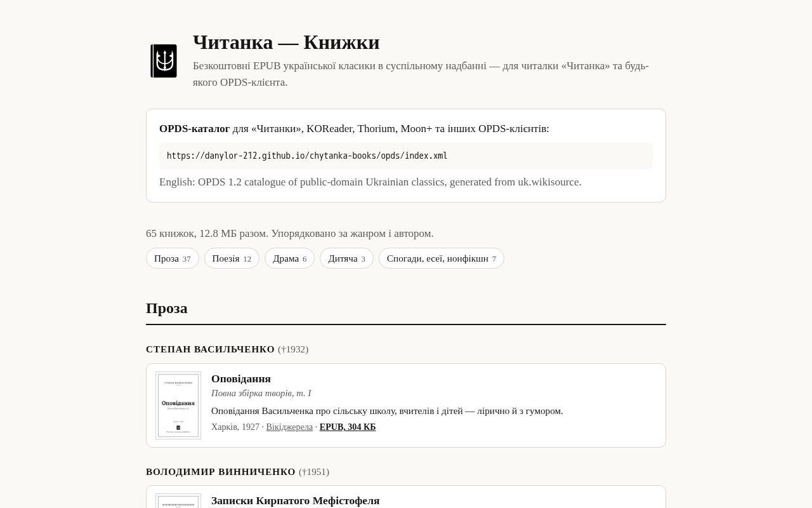Image resolution: width=812 pixels, height=508 pixels.
Task: Open the Проза category chip
Action: 173,258
